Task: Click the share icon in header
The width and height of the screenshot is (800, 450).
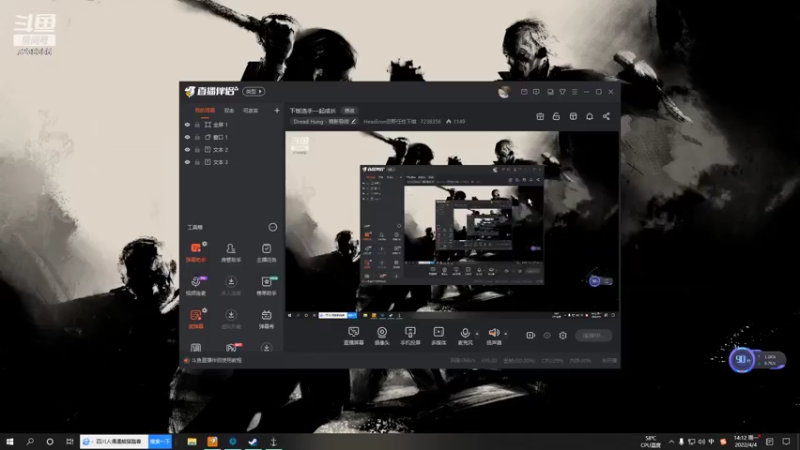Action: 606,116
